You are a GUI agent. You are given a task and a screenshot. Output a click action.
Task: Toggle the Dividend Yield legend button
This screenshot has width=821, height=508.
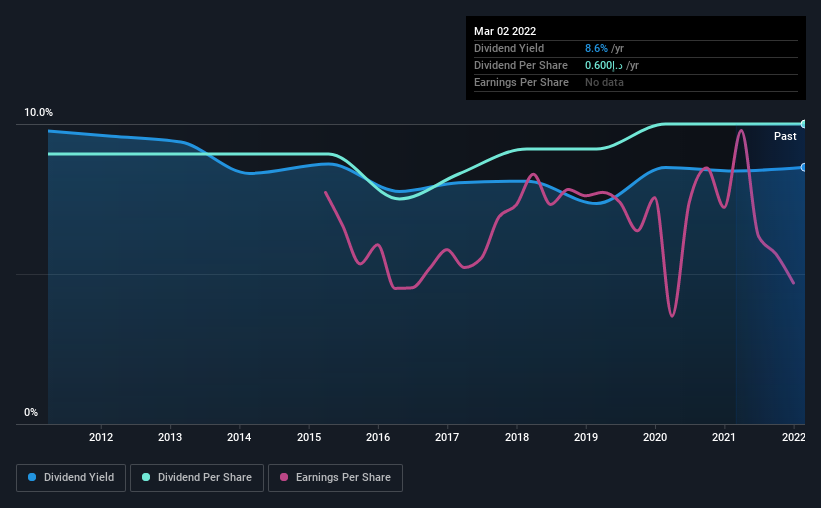(71, 478)
